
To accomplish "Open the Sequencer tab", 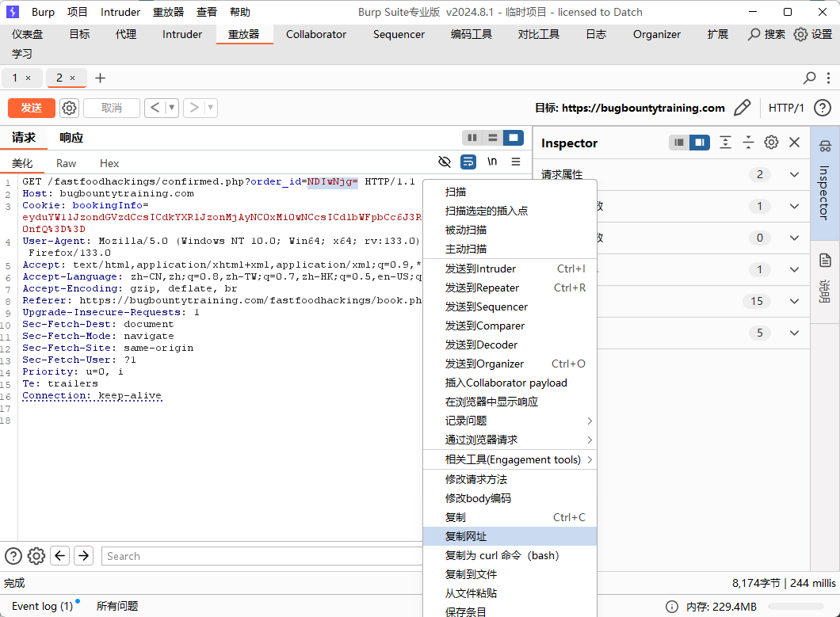I will pos(399,34).
